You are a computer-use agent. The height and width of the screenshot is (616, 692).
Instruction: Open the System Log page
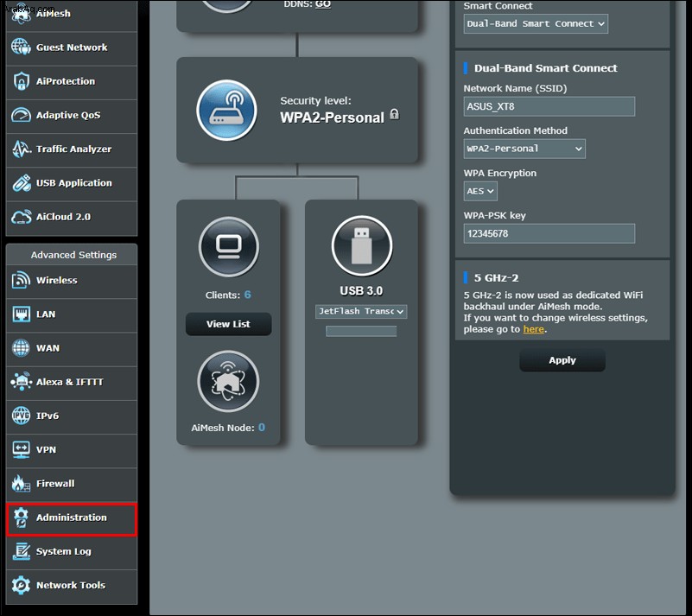(72, 551)
